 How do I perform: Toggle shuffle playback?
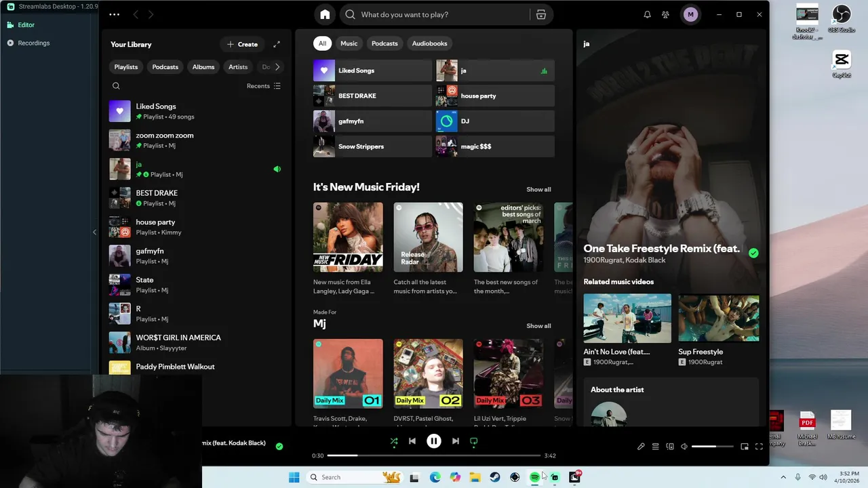(394, 441)
